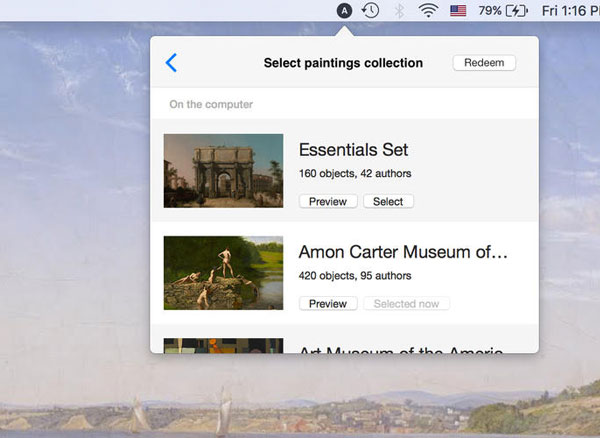Click the '160 objects, 42 authors' text
This screenshot has height=438, width=600.
[355, 174]
